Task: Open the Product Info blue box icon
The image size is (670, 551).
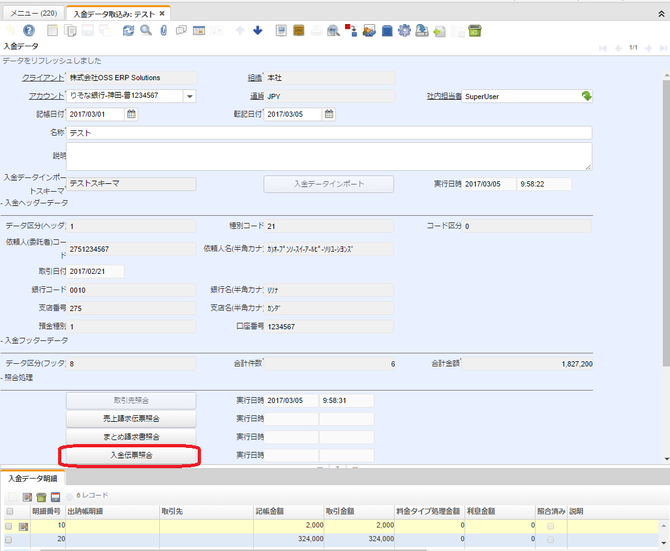Action: (x=387, y=30)
